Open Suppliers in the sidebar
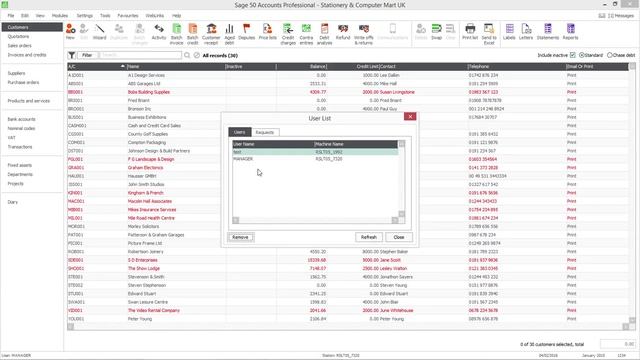Viewport: 640px width, 360px height. pyautogui.click(x=16, y=73)
